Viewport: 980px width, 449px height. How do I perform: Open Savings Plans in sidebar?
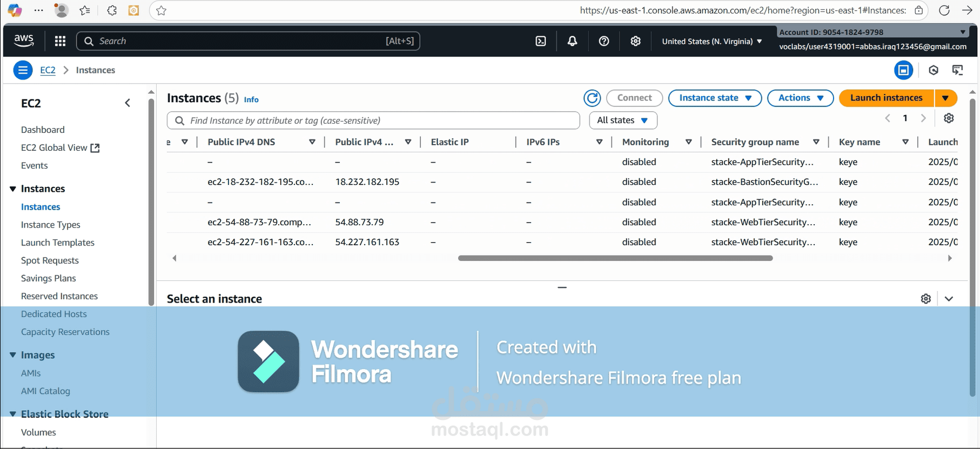click(x=48, y=278)
